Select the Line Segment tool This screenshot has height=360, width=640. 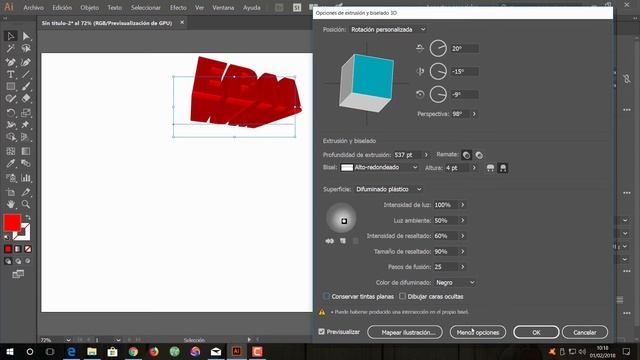[x=26, y=74]
